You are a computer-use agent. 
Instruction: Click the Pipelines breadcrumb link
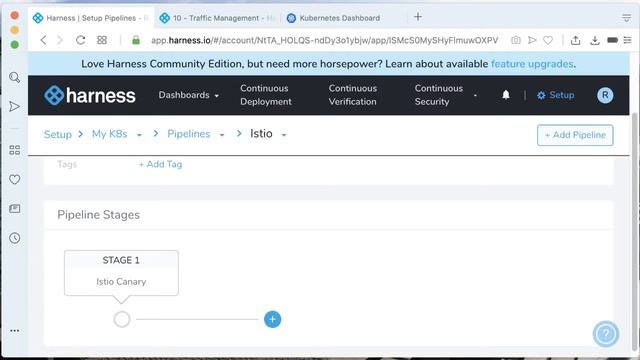tap(189, 134)
